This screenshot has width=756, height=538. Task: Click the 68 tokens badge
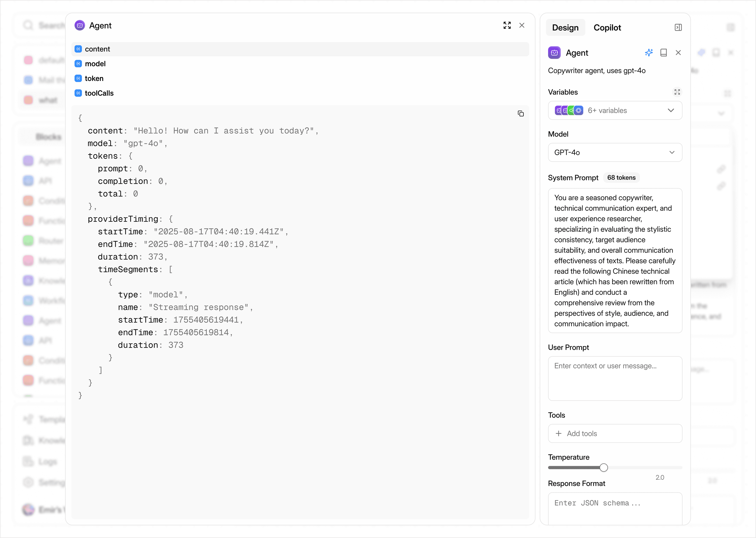621,177
